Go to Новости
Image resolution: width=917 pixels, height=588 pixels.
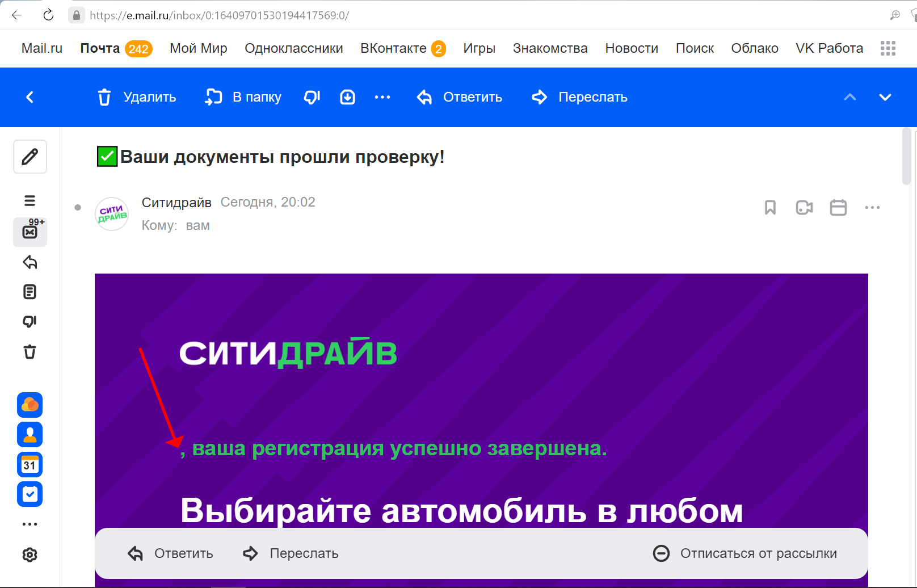[x=632, y=48]
